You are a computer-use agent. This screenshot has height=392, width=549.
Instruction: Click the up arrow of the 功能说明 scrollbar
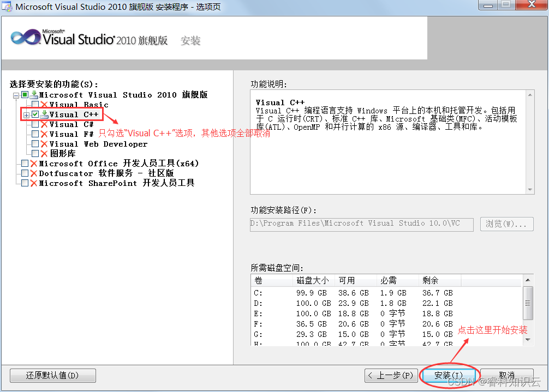coord(530,95)
